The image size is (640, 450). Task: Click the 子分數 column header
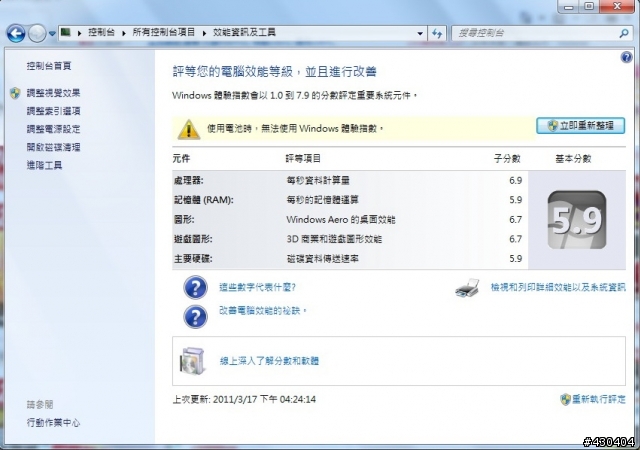tap(507, 158)
